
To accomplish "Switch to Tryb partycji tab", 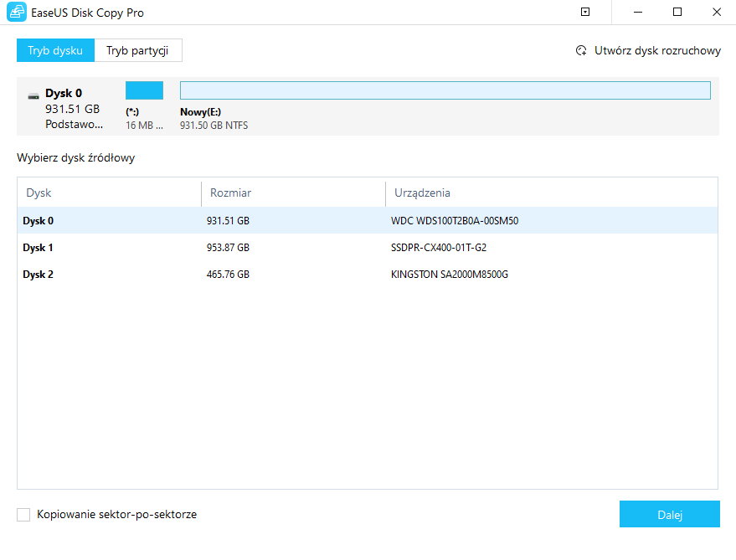I will click(x=137, y=50).
